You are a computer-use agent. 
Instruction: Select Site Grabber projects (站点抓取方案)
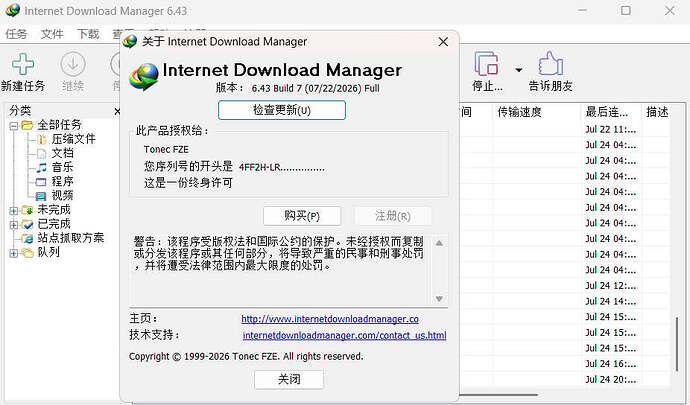tap(70, 238)
